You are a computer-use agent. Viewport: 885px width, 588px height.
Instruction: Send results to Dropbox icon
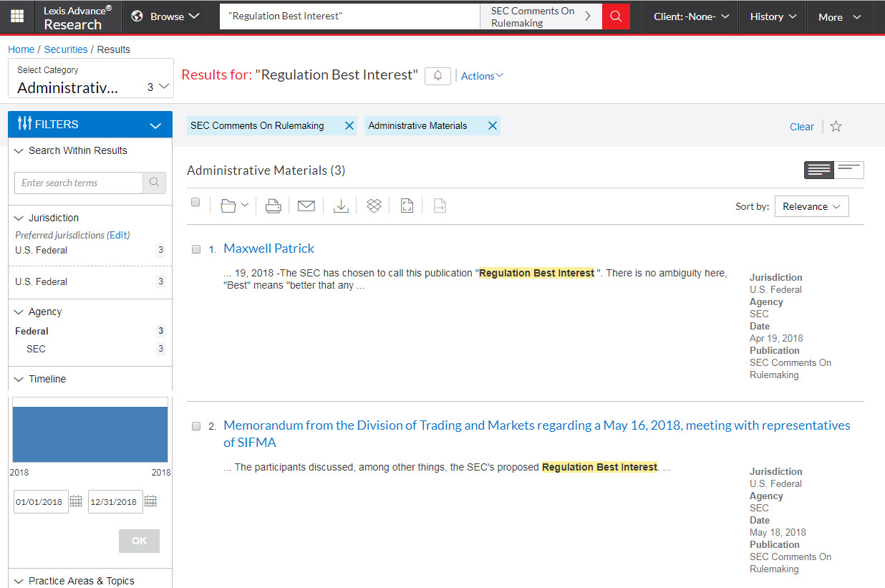tap(374, 206)
